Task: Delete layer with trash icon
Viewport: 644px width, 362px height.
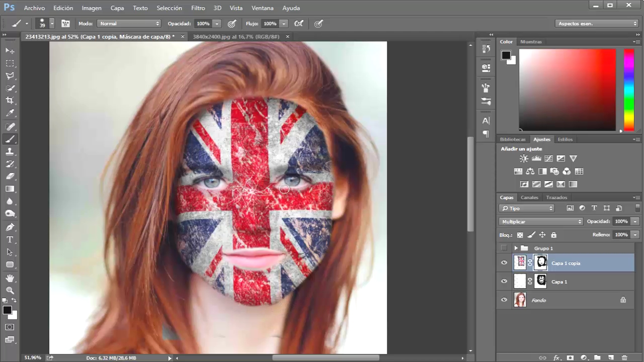Action: point(624,358)
